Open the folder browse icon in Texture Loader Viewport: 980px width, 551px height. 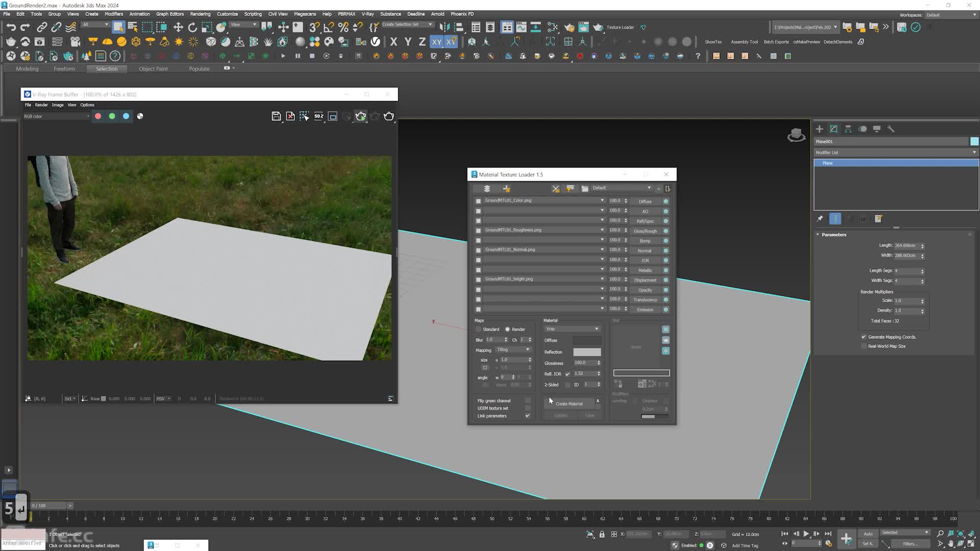pos(585,189)
